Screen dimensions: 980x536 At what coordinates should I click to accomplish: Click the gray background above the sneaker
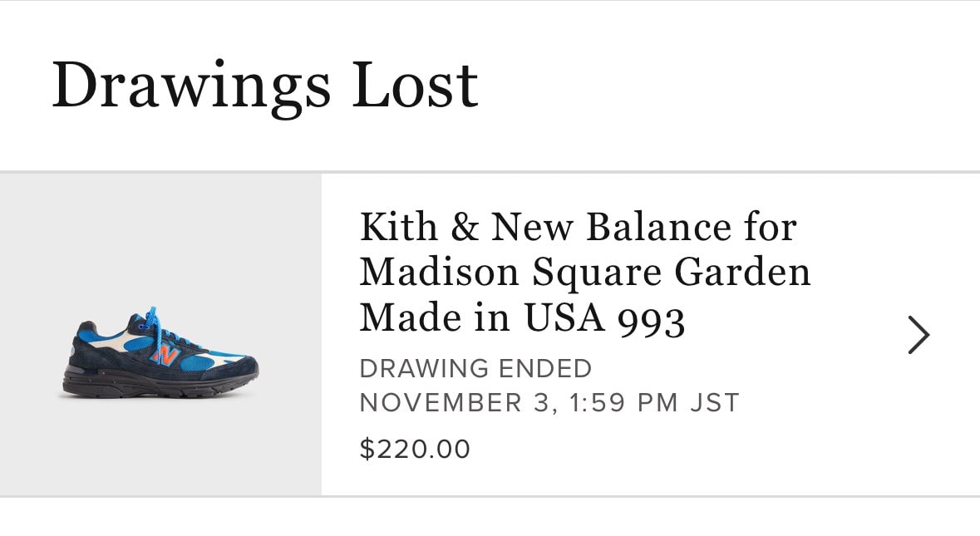click(160, 241)
